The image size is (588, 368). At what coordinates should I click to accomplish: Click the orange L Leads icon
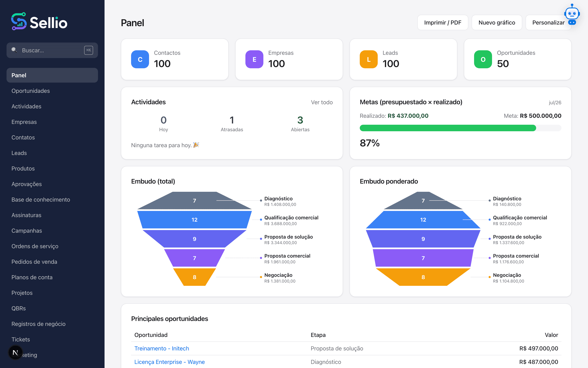coord(369,59)
